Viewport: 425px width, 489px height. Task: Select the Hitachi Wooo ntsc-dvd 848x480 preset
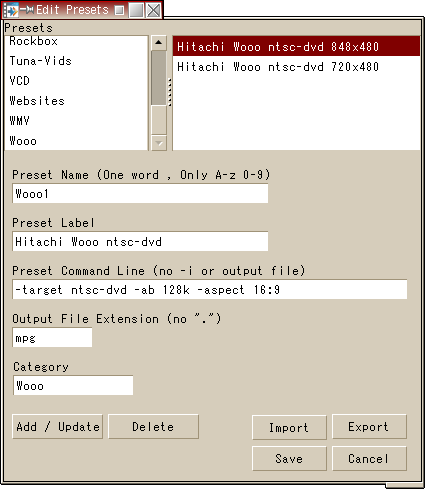click(296, 46)
